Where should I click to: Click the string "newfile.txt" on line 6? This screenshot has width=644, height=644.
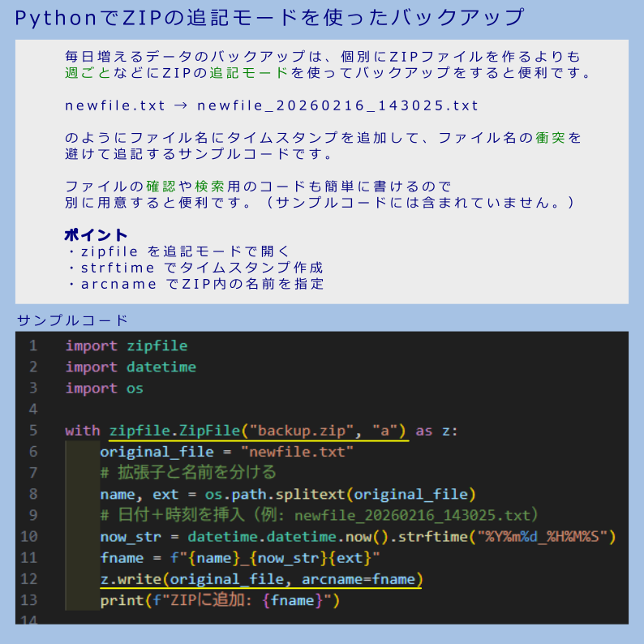297,452
